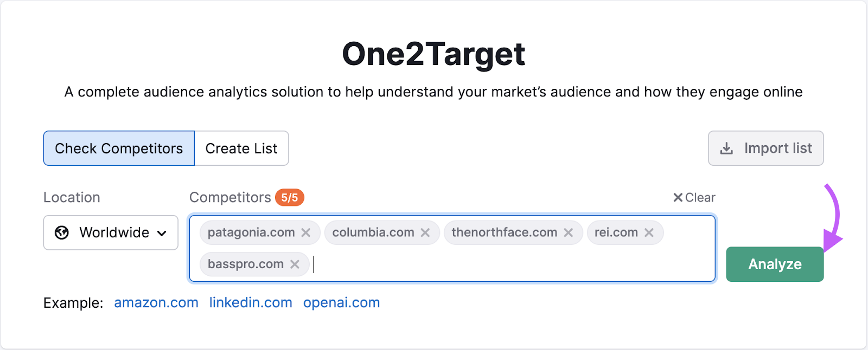Click the globe icon in the location selector
Image resolution: width=868 pixels, height=350 pixels.
tap(62, 233)
